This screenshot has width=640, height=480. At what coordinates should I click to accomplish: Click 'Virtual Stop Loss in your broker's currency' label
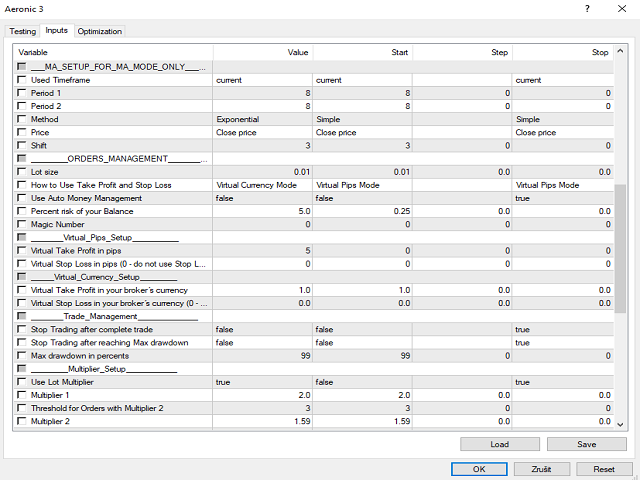119,303
